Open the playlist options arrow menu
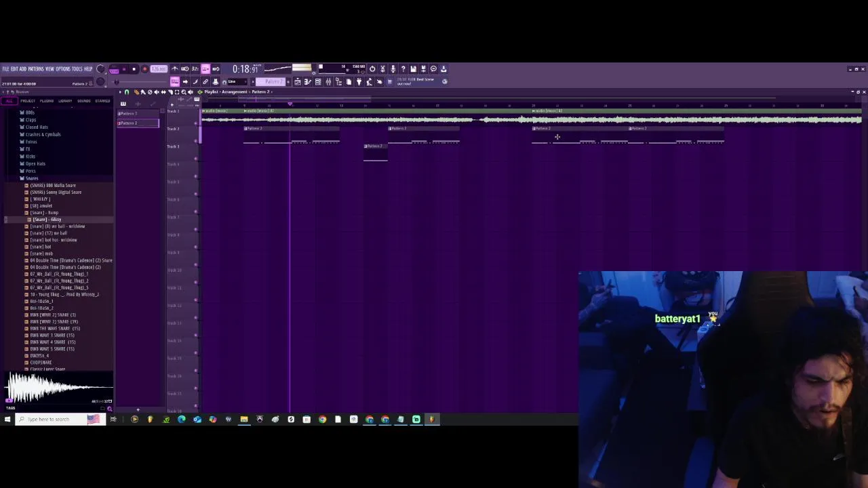The image size is (868, 488). [121, 92]
